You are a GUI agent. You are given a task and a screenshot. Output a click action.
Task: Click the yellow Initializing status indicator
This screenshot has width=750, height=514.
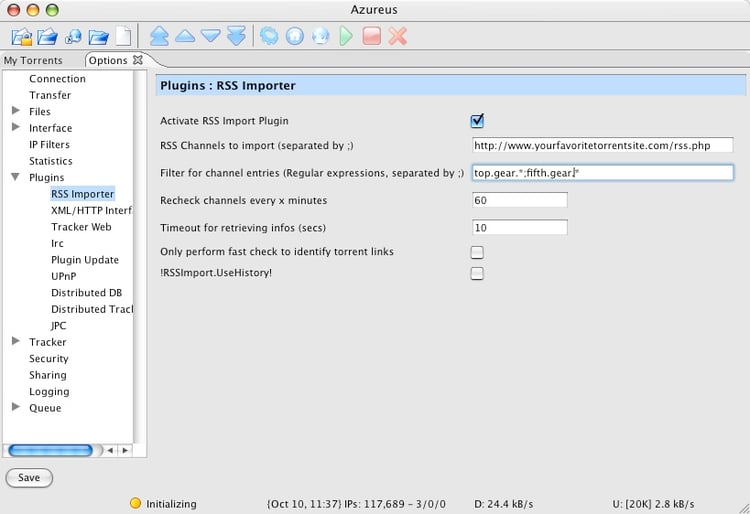(135, 503)
